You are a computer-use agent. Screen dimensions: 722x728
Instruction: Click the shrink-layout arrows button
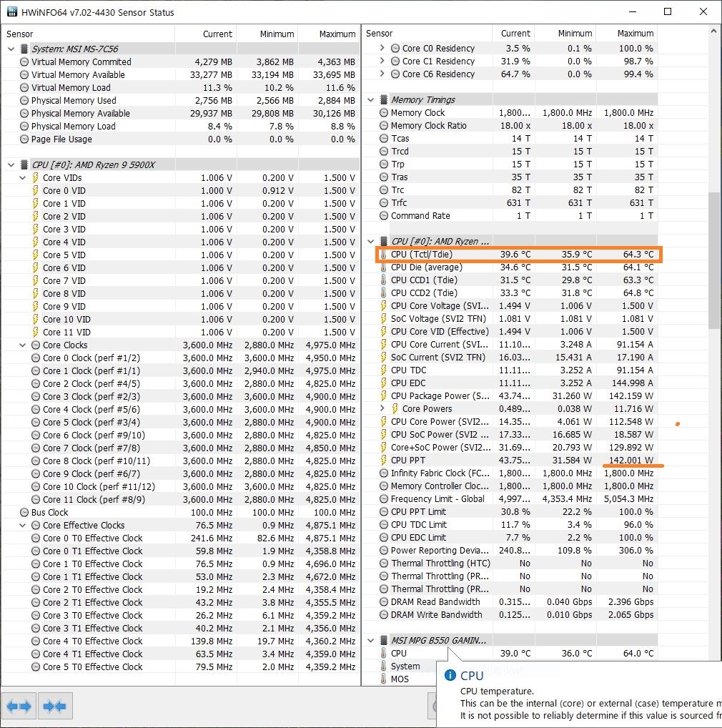(x=55, y=706)
